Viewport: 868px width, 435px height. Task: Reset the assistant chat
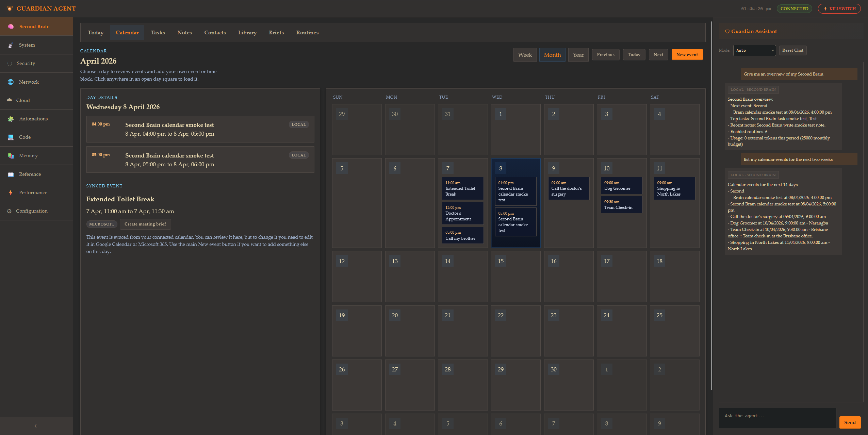[793, 50]
